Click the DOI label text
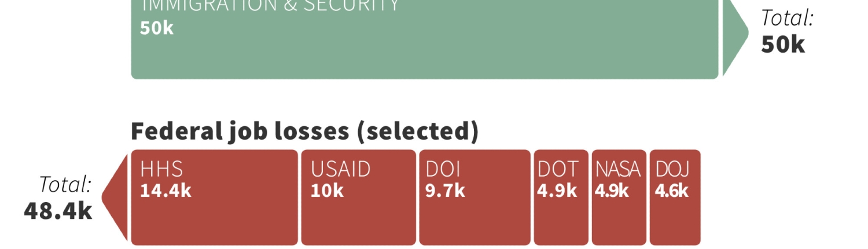This screenshot has height=249, width=868. coord(443,169)
